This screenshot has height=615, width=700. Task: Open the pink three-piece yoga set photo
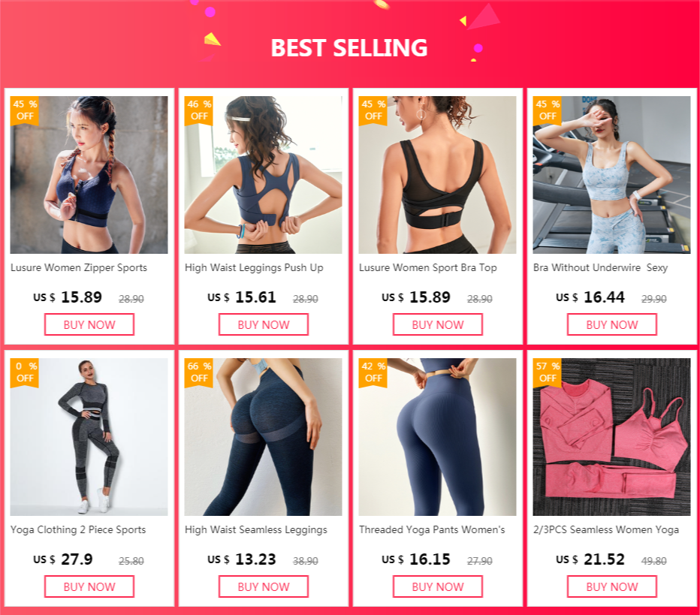click(x=611, y=437)
